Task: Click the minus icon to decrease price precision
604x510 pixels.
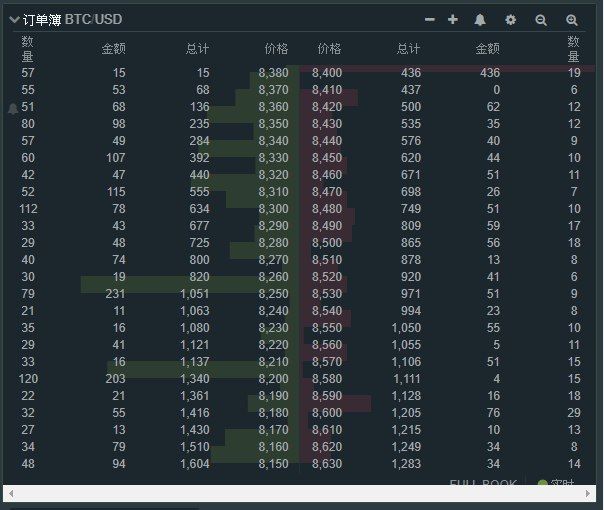Action: 430,20
